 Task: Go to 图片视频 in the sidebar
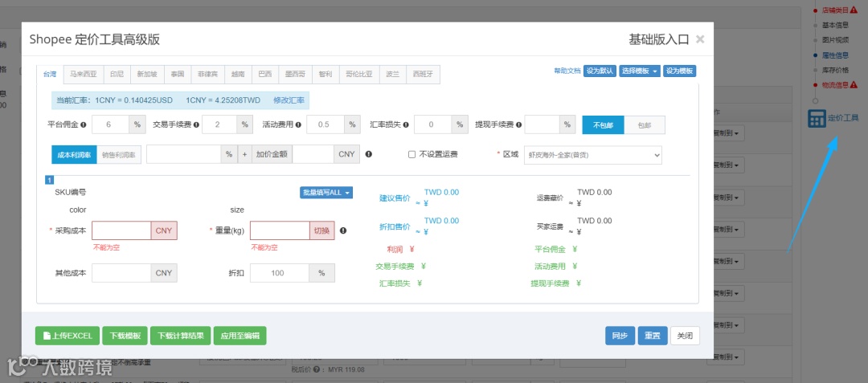point(835,40)
